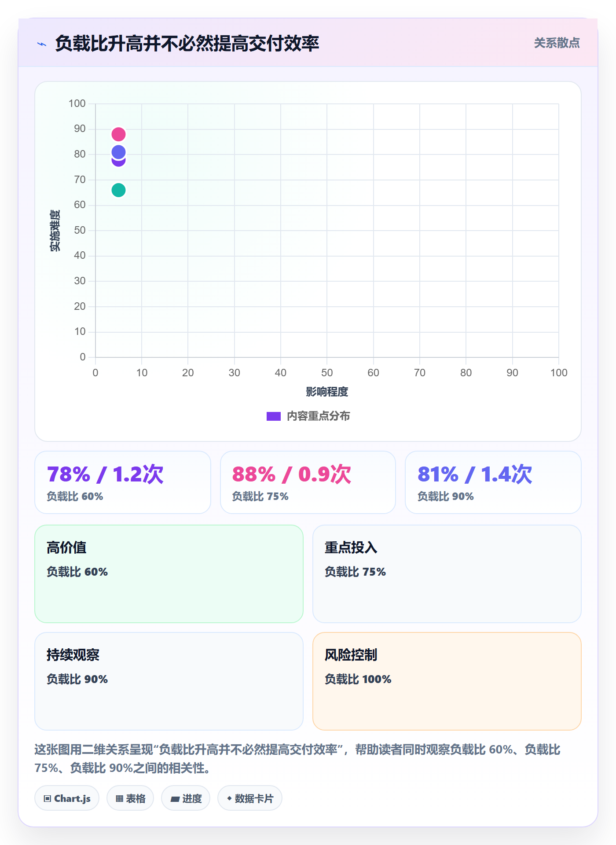Click the title 负载比升高并不必然提高交付效率
Viewport: 616px width, 845px height.
pos(187,44)
